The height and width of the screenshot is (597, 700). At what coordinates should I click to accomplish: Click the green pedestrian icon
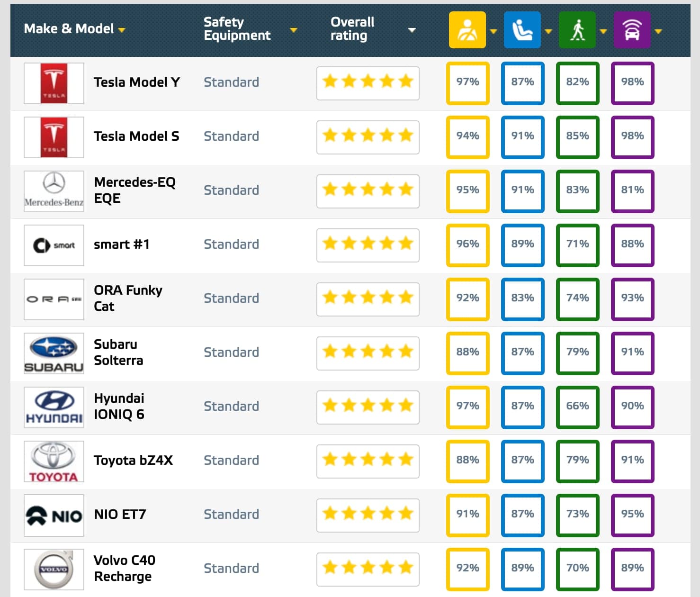(577, 30)
